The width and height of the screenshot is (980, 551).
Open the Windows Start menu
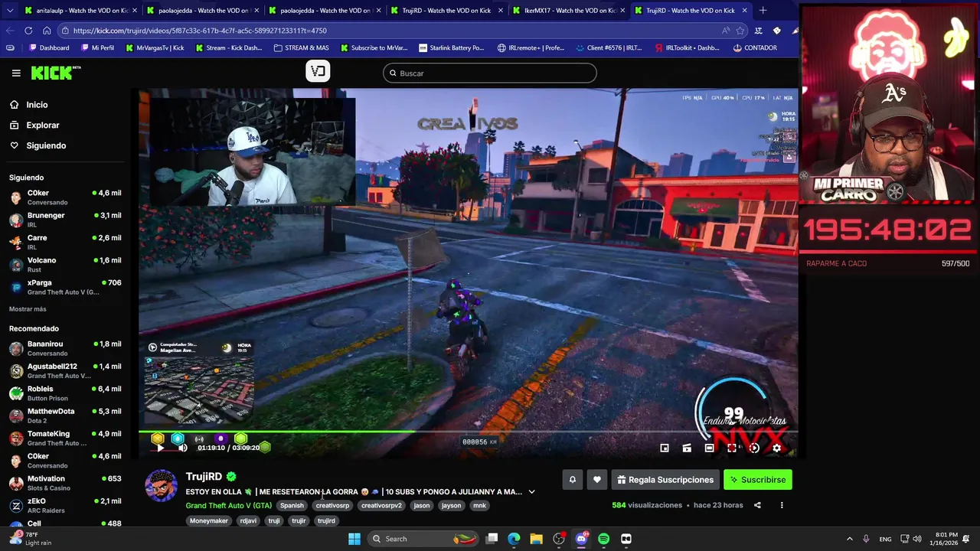354,539
